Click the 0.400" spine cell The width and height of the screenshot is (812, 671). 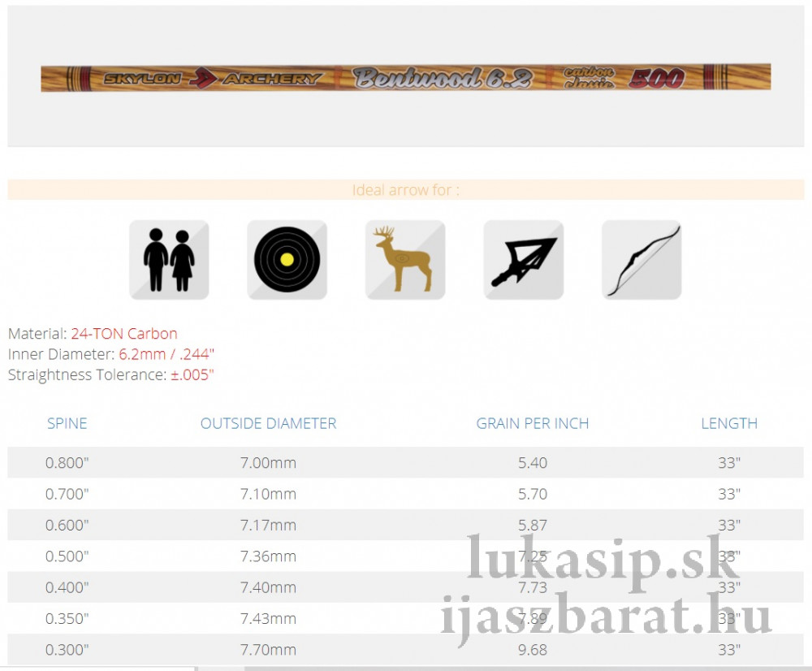67,587
